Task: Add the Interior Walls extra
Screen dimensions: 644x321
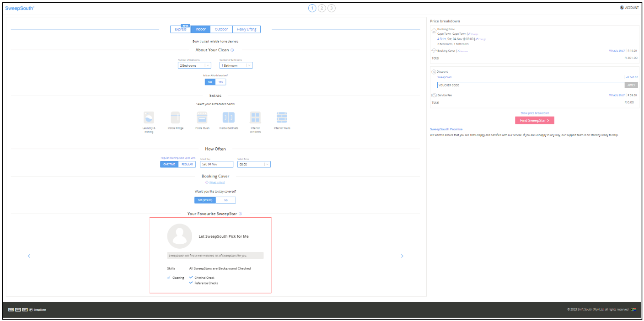Action: pos(282,118)
